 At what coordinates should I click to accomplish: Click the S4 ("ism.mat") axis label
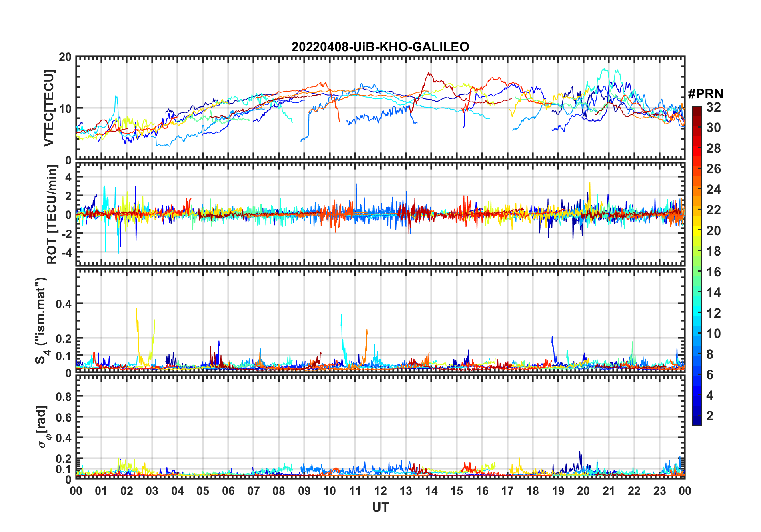[x=42, y=320]
